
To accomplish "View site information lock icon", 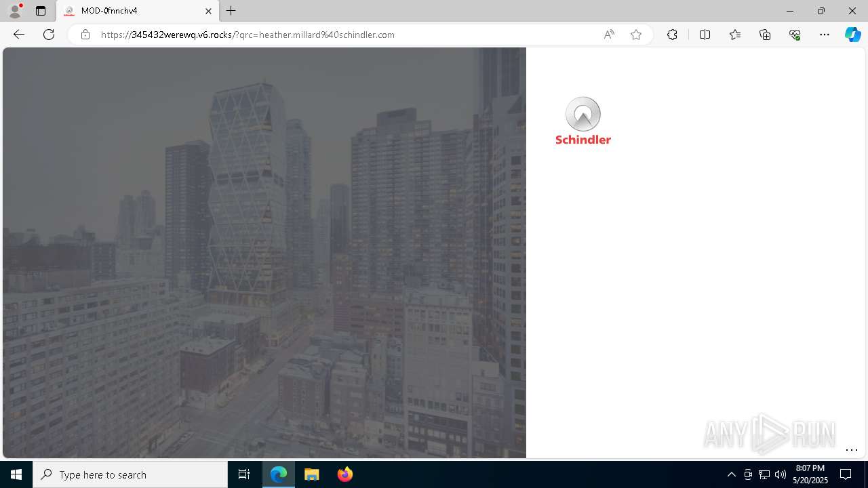I will click(85, 35).
